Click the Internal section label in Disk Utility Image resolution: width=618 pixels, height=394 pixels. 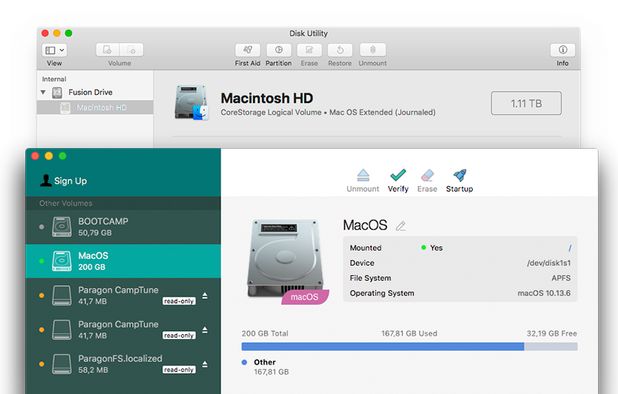tap(54, 79)
